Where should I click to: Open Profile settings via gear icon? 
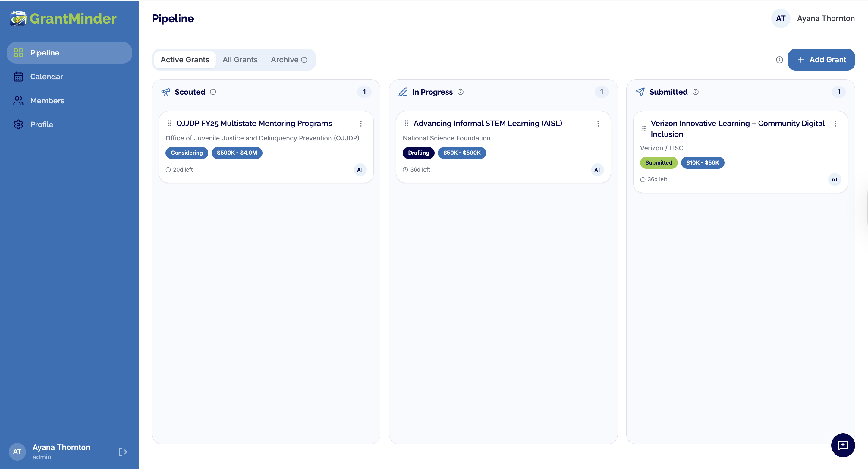[x=18, y=124]
